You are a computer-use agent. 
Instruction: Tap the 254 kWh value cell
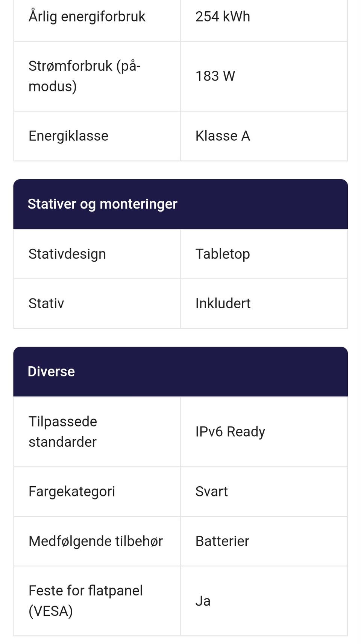pyautogui.click(x=223, y=17)
